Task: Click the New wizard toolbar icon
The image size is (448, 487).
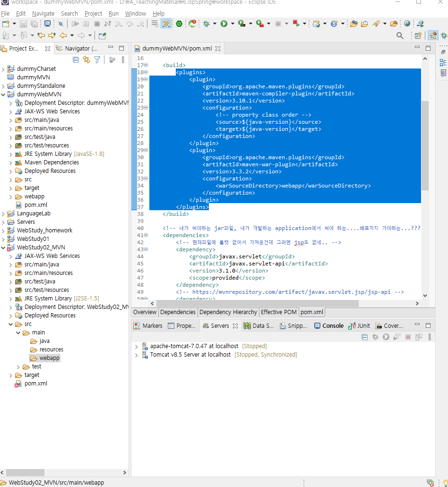Action: pos(6,24)
